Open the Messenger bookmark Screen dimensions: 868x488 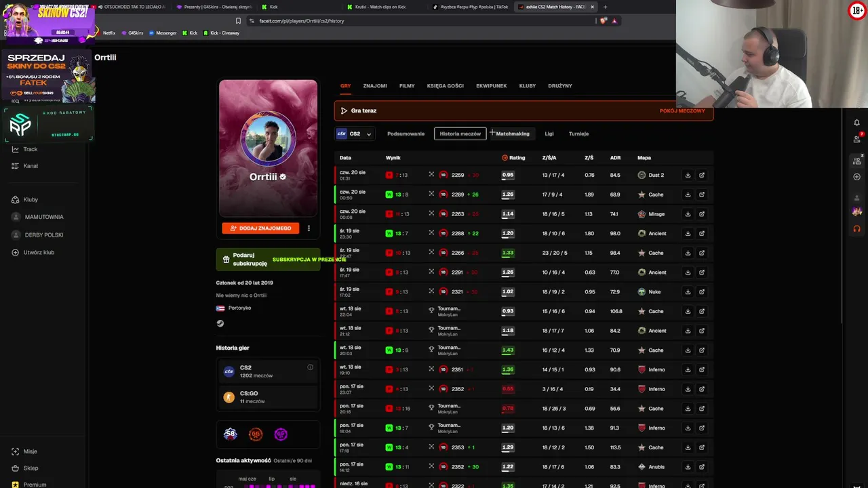(163, 33)
